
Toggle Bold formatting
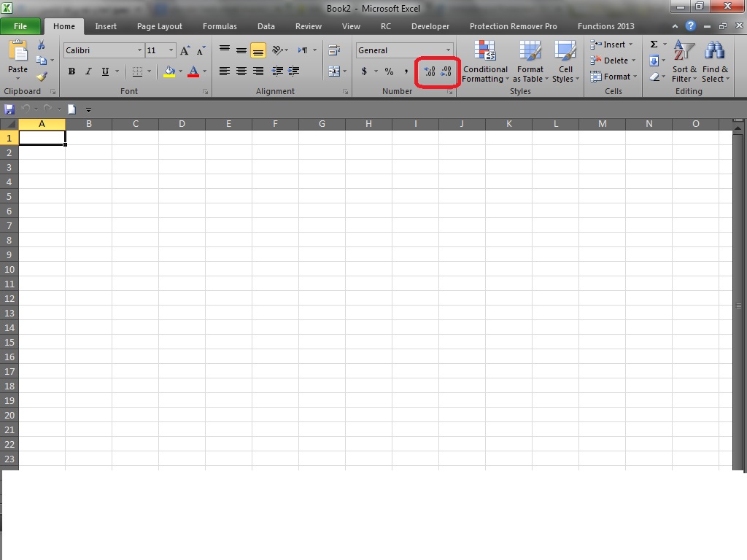tap(71, 71)
